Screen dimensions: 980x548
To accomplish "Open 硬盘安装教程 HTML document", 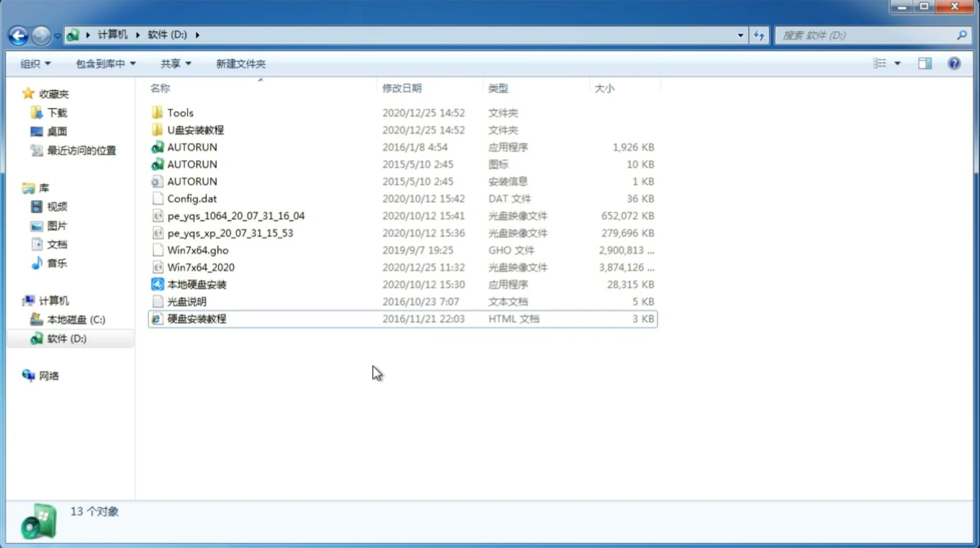I will 196,318.
